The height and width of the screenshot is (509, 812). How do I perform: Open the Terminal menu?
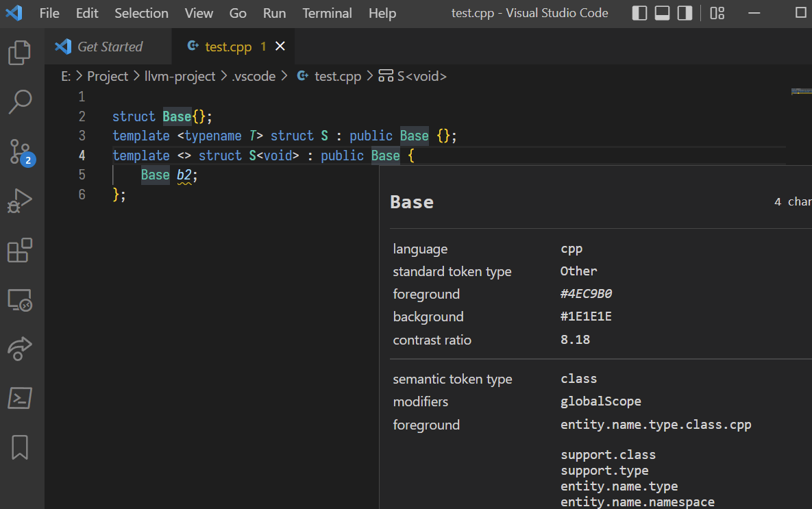coord(327,13)
